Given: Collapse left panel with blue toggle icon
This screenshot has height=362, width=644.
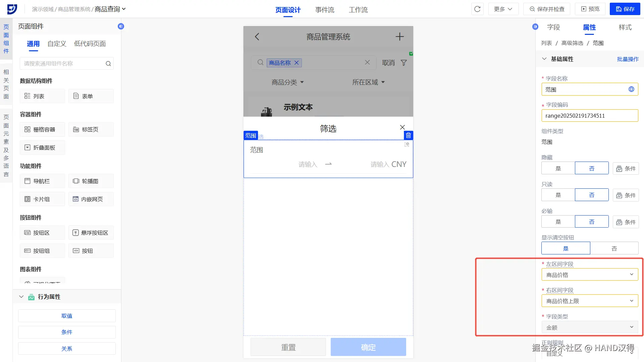Looking at the screenshot, I should [121, 26].
